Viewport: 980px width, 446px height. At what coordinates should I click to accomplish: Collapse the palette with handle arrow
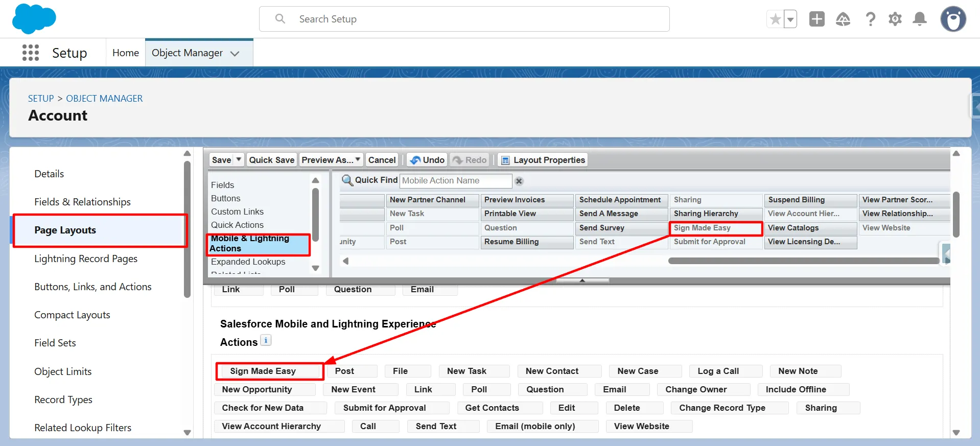coord(582,280)
